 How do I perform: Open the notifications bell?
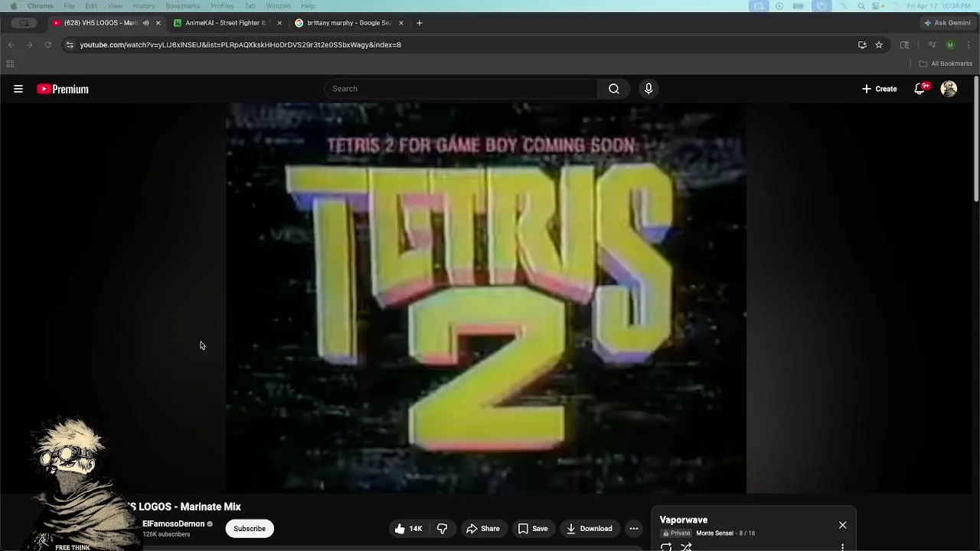[x=920, y=89]
